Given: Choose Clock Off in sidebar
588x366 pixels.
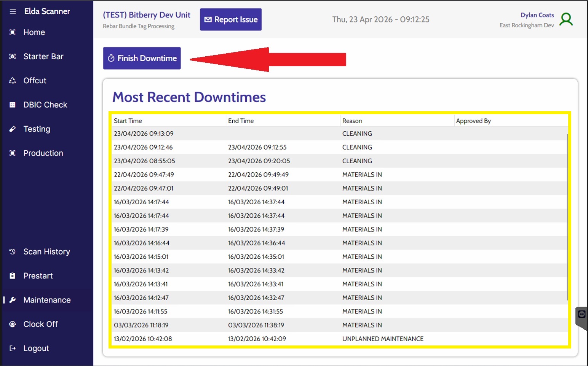Looking at the screenshot, I should point(41,324).
